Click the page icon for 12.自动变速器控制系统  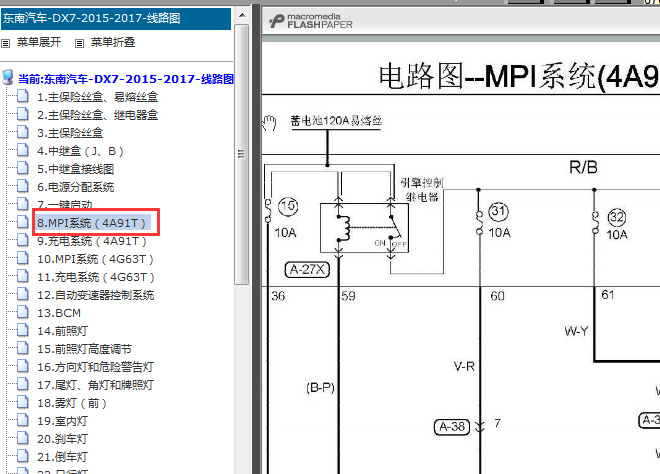23,293
